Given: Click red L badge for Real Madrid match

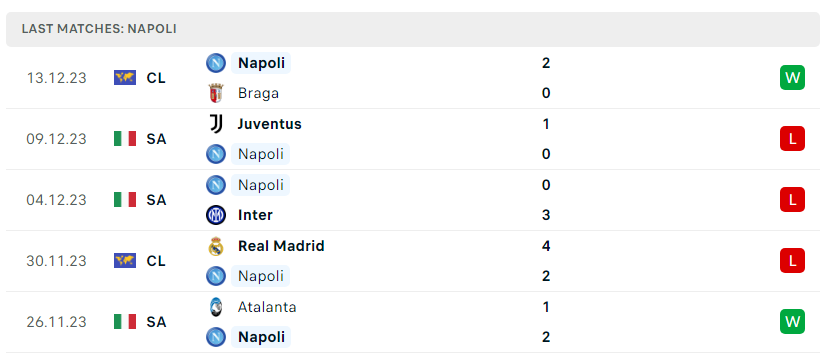Looking at the screenshot, I should pyautogui.click(x=792, y=261).
